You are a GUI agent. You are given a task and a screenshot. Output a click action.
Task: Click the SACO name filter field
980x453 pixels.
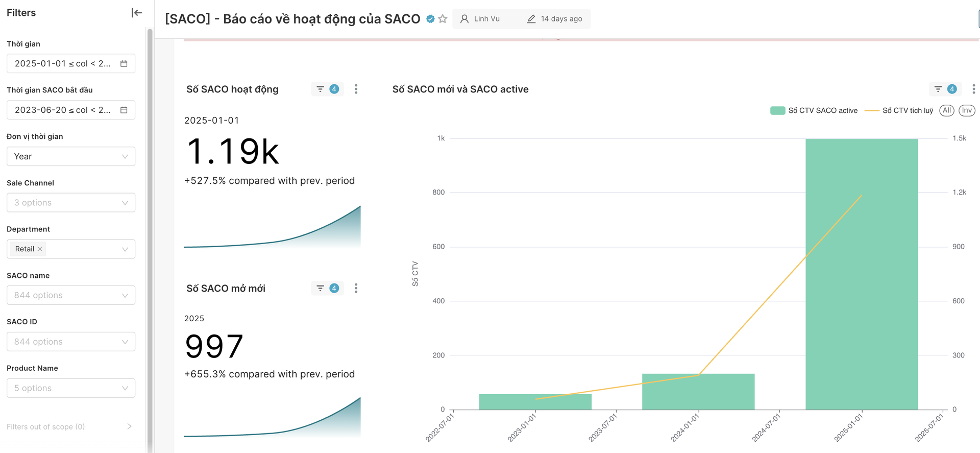(71, 295)
